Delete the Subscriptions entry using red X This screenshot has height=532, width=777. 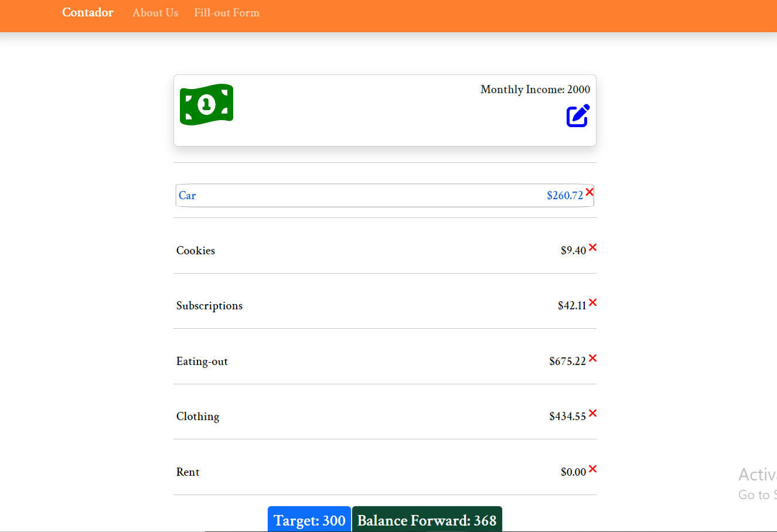point(593,303)
